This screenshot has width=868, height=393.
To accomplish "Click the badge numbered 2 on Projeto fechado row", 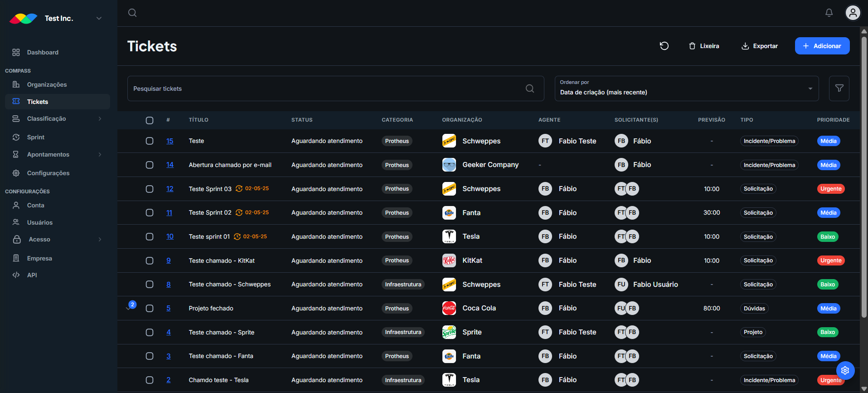I will (132, 305).
